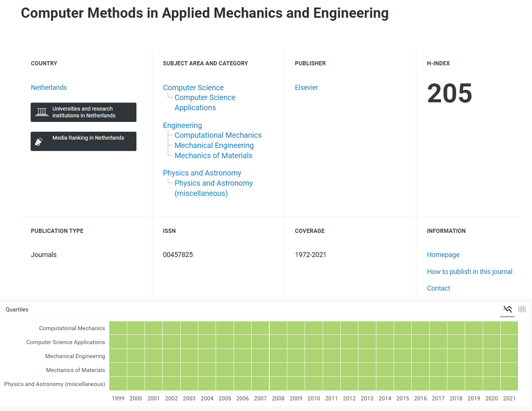Open Computer Science Applications category link
The width and height of the screenshot is (532, 411).
click(205, 103)
